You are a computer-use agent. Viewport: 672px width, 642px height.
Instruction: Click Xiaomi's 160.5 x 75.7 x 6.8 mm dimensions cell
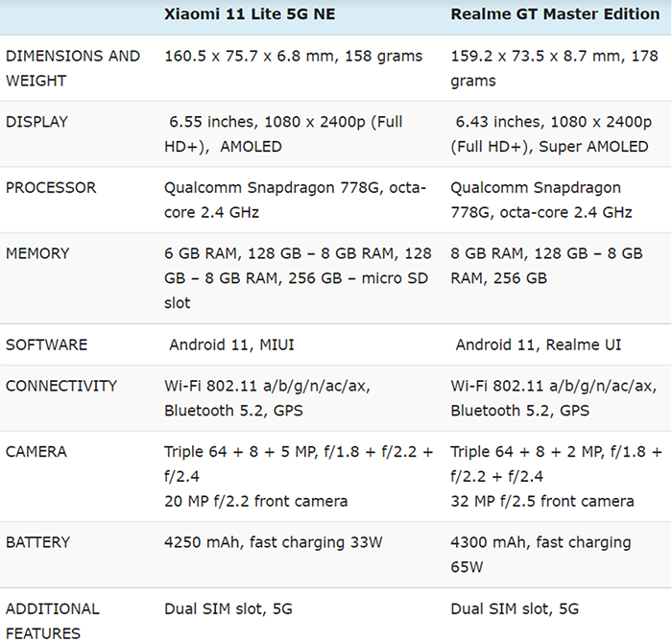coord(294,56)
